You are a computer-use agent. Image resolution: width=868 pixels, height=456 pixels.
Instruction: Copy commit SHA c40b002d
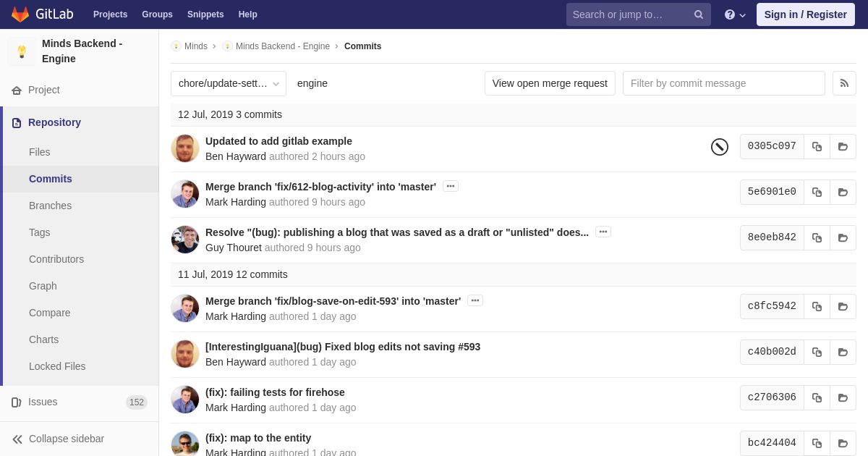click(817, 352)
